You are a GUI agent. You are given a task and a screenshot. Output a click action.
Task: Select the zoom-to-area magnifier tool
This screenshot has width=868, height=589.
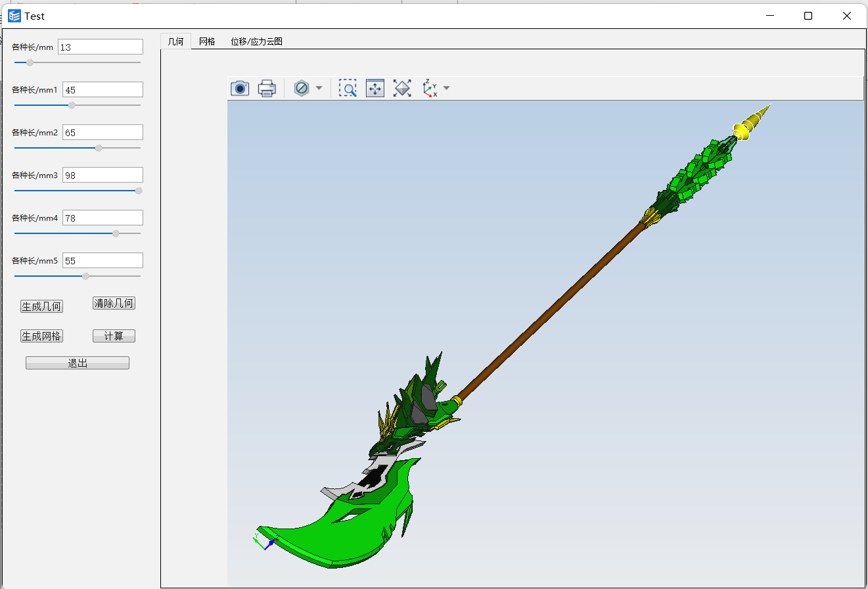(348, 88)
